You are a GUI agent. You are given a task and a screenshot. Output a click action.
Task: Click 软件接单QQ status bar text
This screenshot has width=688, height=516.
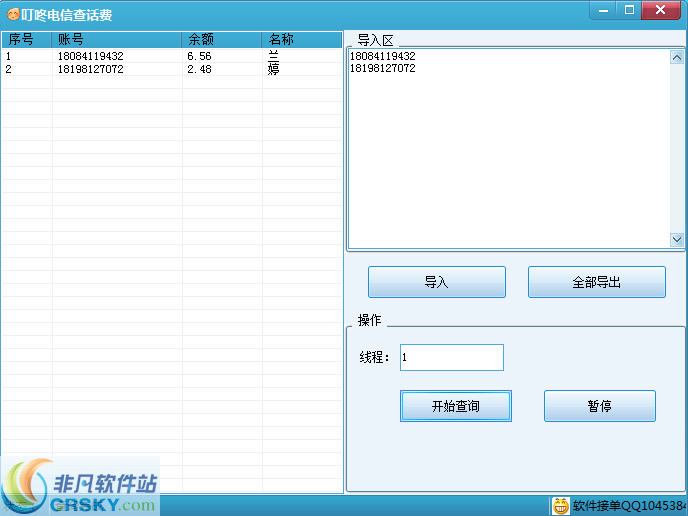tap(630, 505)
